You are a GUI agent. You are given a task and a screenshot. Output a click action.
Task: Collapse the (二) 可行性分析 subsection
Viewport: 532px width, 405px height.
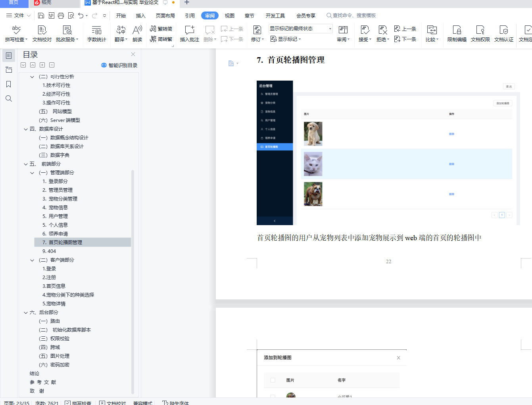32,77
